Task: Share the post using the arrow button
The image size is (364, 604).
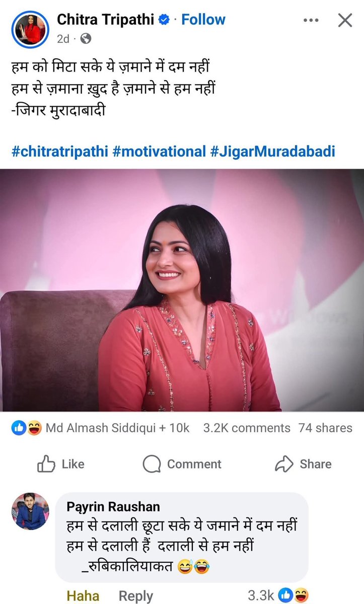Action: pyautogui.click(x=303, y=464)
